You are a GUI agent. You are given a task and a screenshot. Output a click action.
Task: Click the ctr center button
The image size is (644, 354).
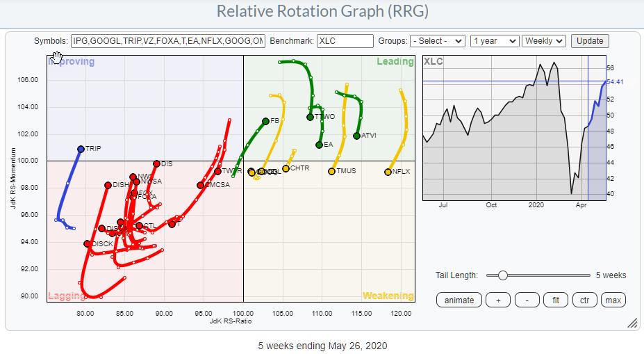584,300
